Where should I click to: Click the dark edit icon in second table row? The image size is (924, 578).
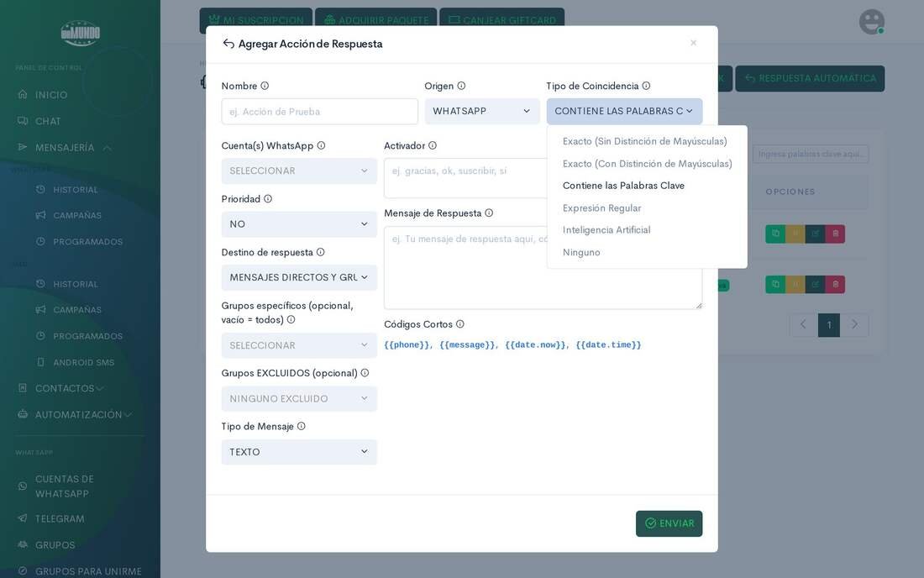(x=816, y=284)
